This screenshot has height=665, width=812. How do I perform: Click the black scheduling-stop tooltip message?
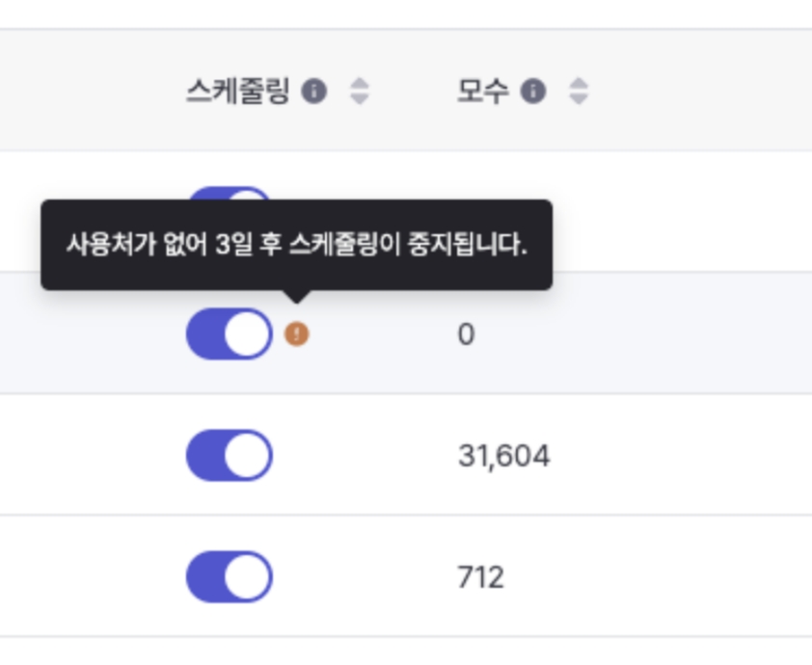296,244
